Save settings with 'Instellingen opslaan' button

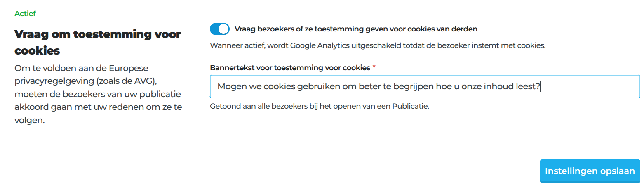click(590, 171)
